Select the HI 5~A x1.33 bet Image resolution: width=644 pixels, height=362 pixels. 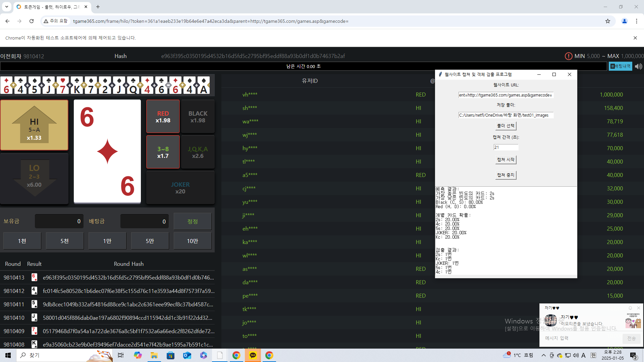tap(34, 125)
